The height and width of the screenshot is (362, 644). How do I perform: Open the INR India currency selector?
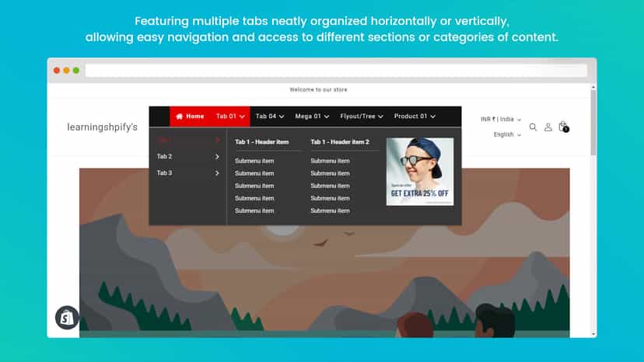(x=501, y=120)
